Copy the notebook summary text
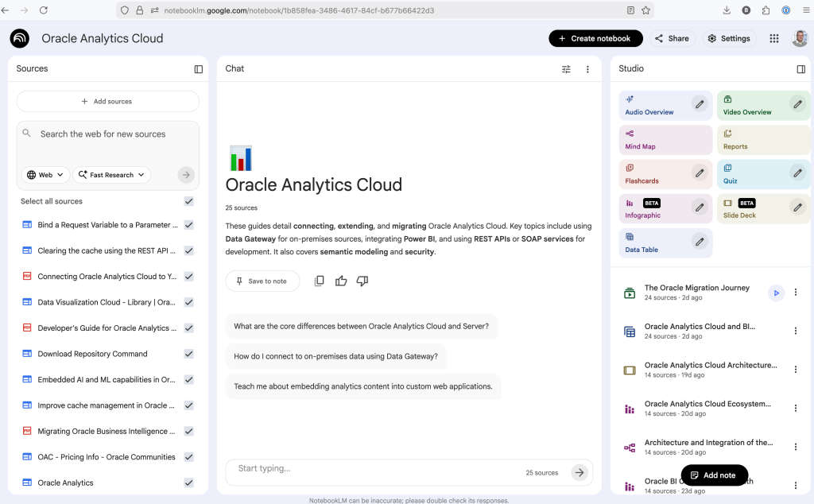The height and width of the screenshot is (504, 814). coord(319,281)
